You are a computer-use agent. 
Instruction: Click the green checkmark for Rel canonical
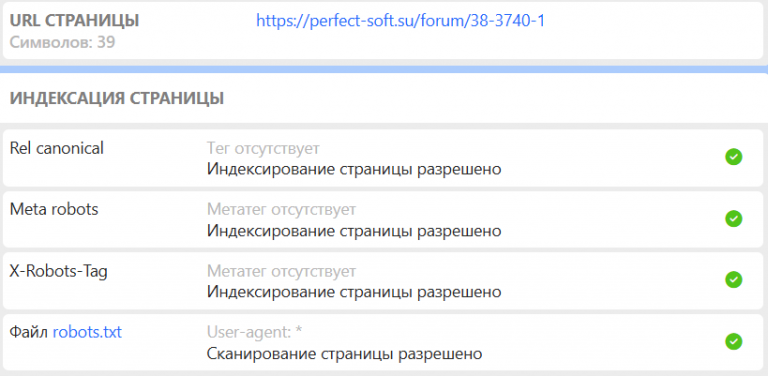[x=733, y=157]
